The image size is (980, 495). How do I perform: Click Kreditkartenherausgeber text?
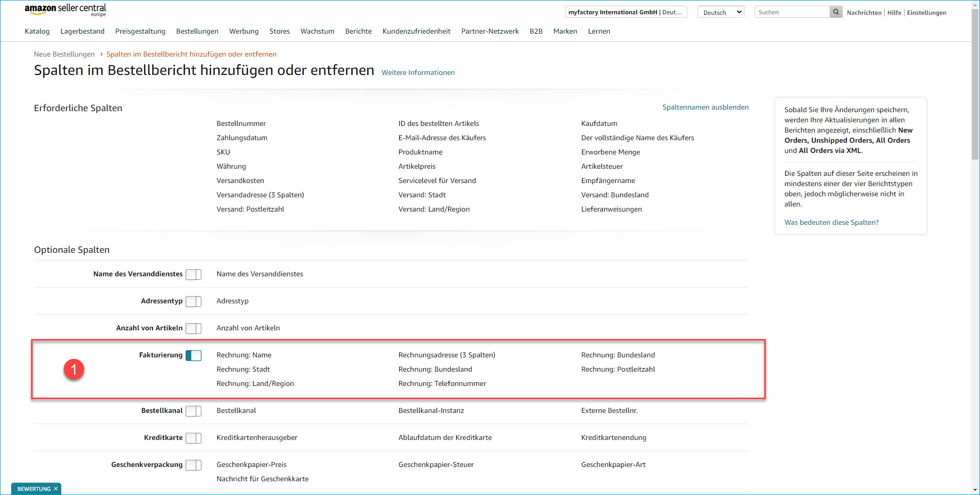click(x=257, y=437)
